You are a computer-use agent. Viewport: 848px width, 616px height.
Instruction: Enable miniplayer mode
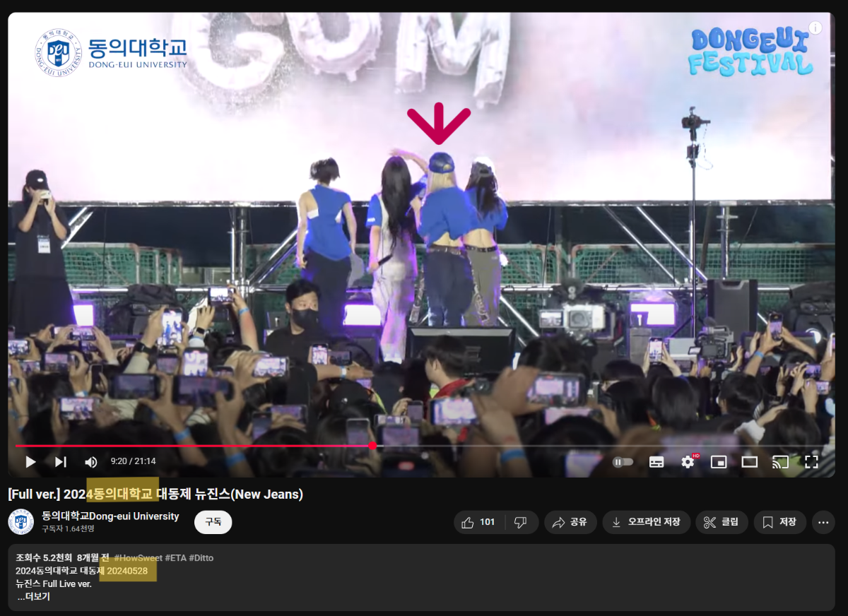[x=718, y=462]
